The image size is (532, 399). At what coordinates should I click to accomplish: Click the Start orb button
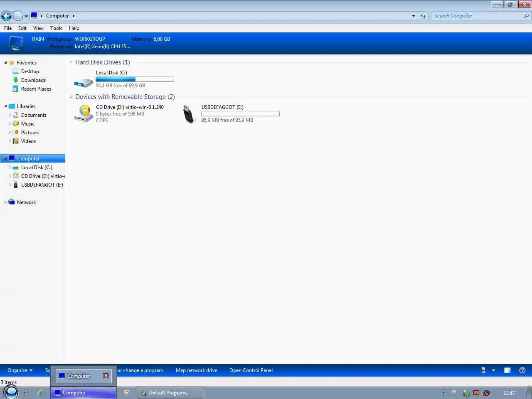[x=11, y=392]
